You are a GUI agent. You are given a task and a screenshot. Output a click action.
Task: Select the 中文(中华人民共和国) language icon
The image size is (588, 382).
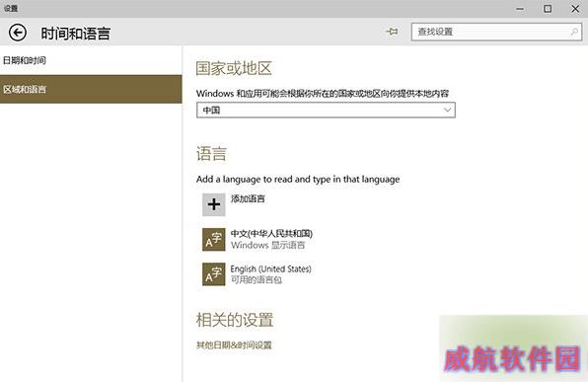[x=214, y=240]
